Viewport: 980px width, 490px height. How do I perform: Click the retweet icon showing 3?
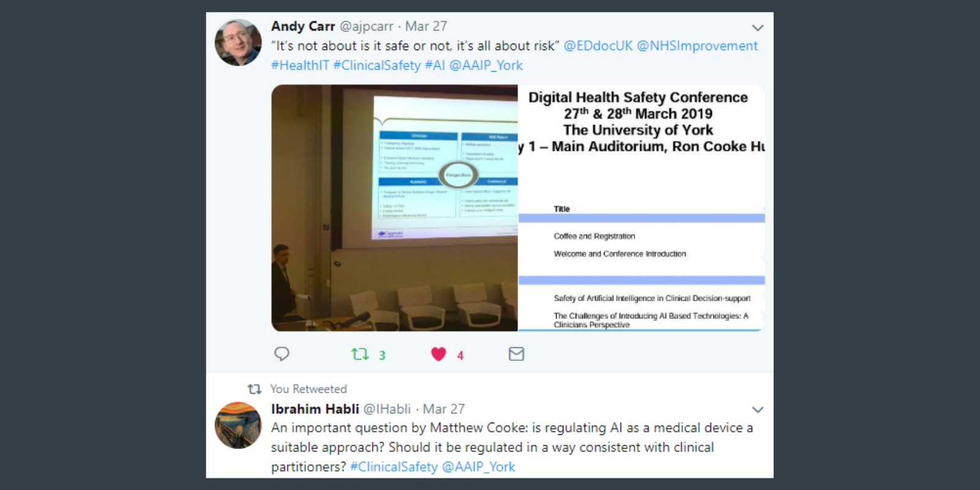pos(360,354)
